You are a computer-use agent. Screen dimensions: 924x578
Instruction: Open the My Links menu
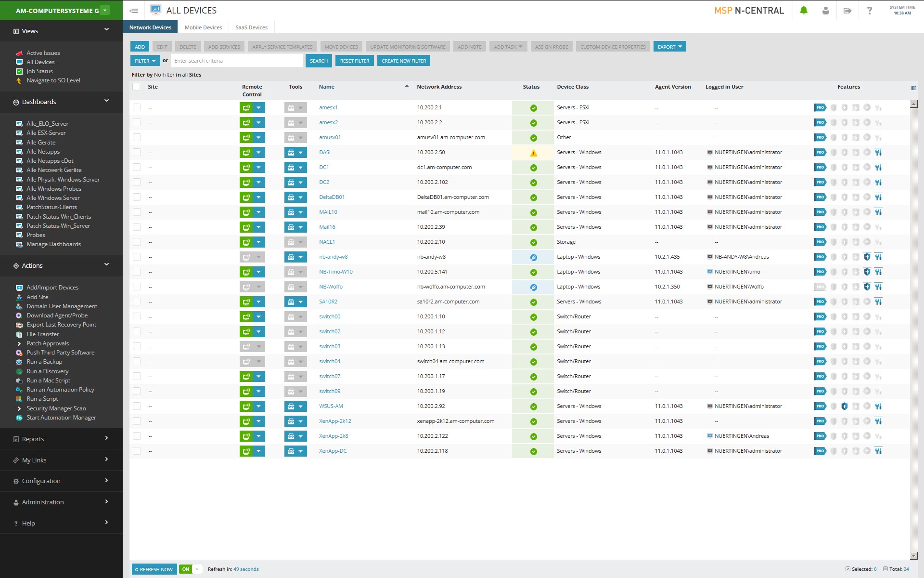[x=61, y=460]
